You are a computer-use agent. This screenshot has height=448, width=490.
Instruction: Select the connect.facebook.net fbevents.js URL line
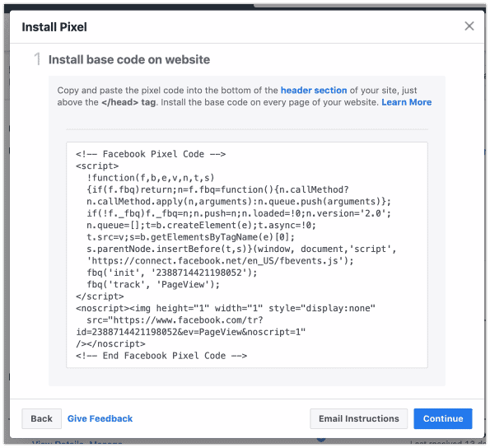(220, 261)
